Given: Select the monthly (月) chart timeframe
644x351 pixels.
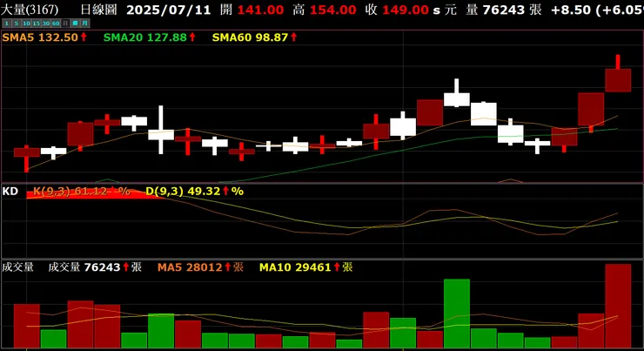Looking at the screenshot, I should [x=85, y=24].
